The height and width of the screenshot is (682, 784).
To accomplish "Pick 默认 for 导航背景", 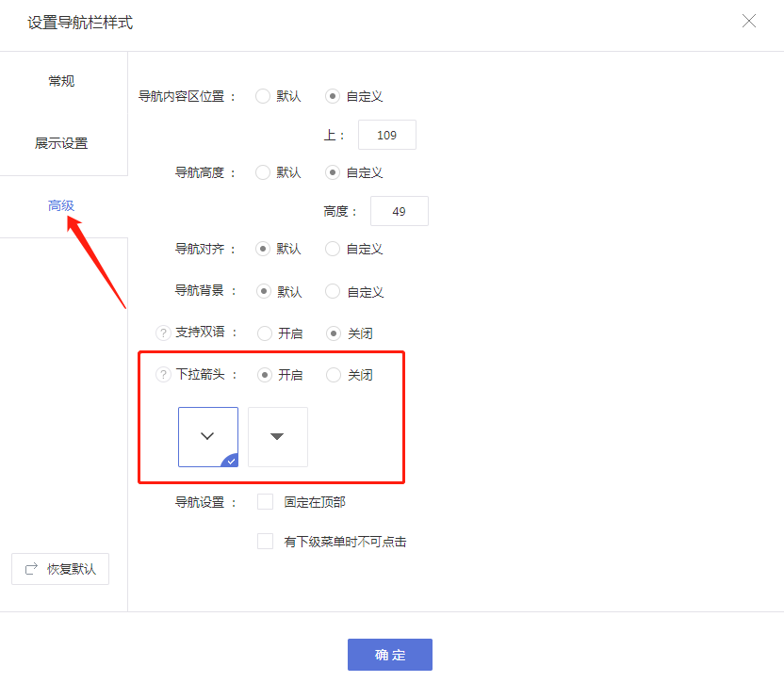I will [x=264, y=291].
